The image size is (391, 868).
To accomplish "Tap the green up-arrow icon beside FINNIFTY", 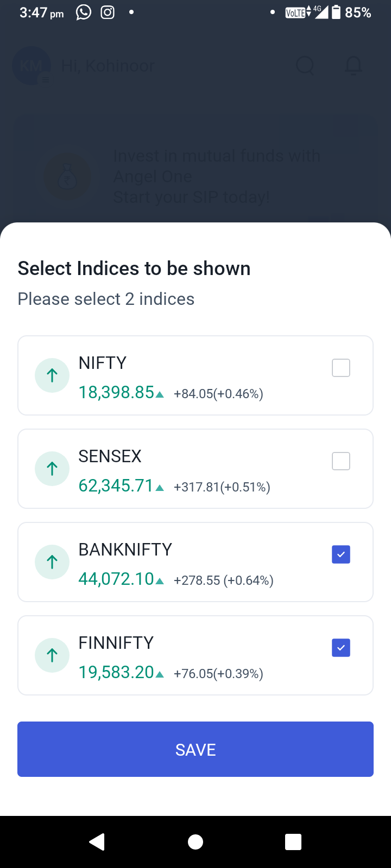I will (52, 655).
